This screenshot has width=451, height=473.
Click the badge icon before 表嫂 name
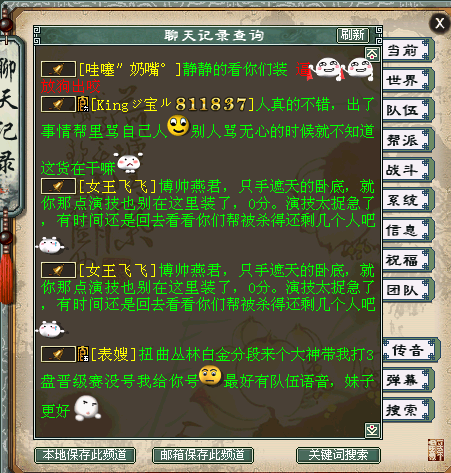pos(83,354)
